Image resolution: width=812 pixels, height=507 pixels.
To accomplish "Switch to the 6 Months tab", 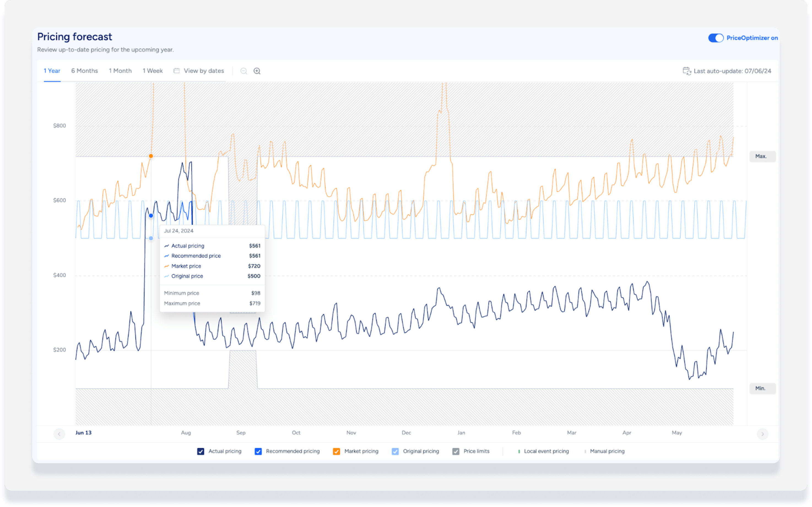I will (x=85, y=71).
